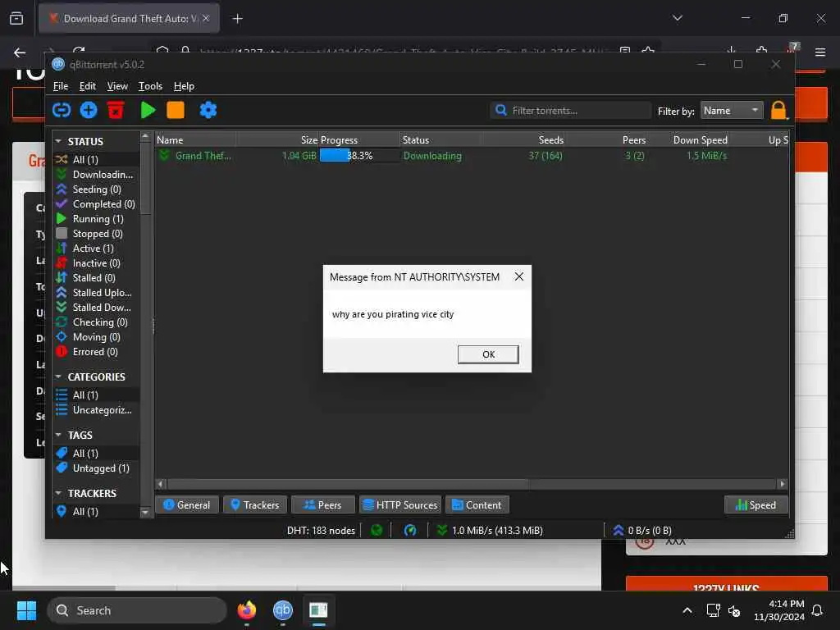Click the horizontal scrollbar in torrent list
Image resolution: width=840 pixels, height=630 pixels.
[348, 484]
